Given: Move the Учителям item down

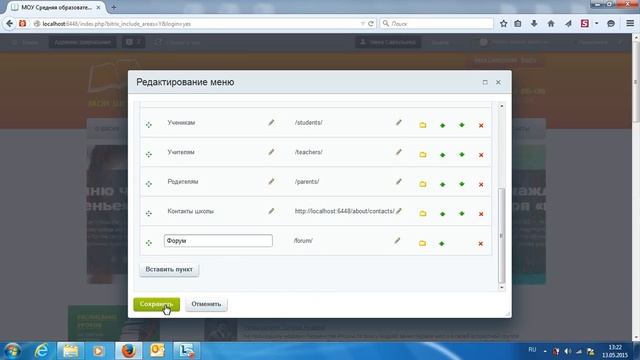Looking at the screenshot, I should (x=462, y=154).
